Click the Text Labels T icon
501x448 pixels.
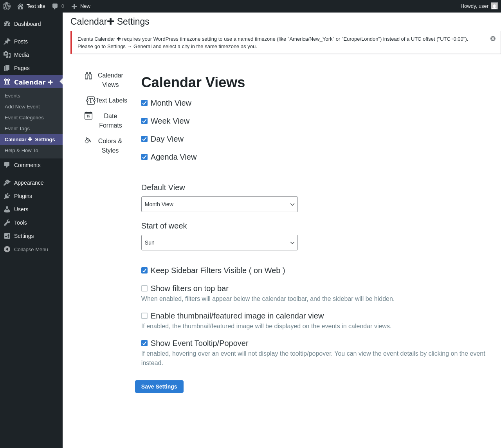coord(91,101)
